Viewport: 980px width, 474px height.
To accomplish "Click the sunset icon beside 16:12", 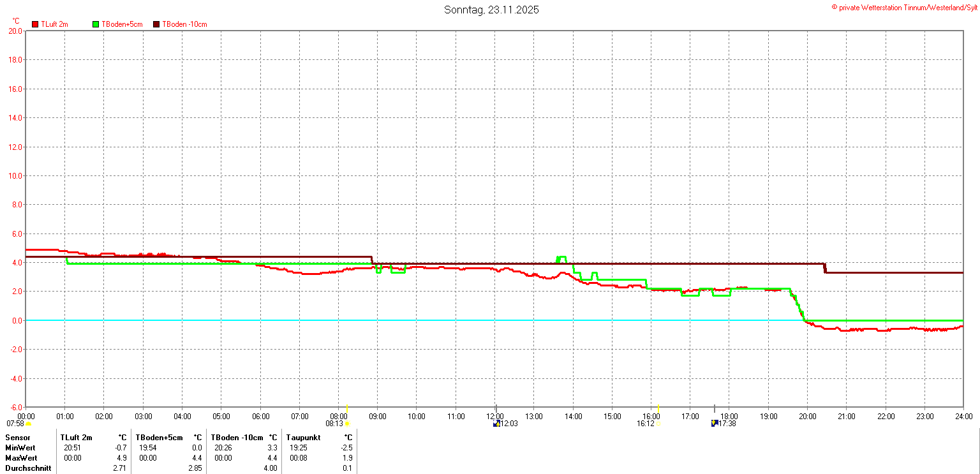I will click(x=658, y=424).
